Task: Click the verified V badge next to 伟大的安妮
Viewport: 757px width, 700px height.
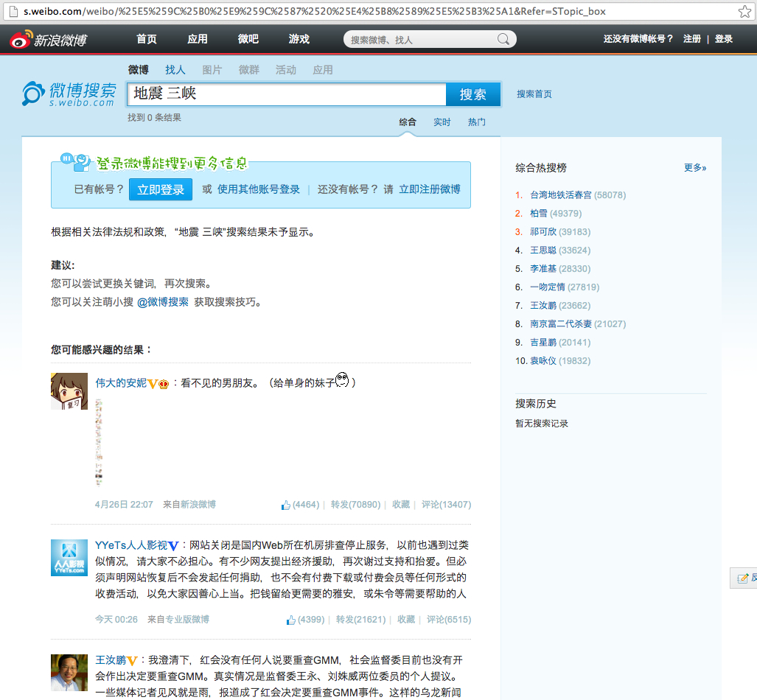Action: click(152, 385)
